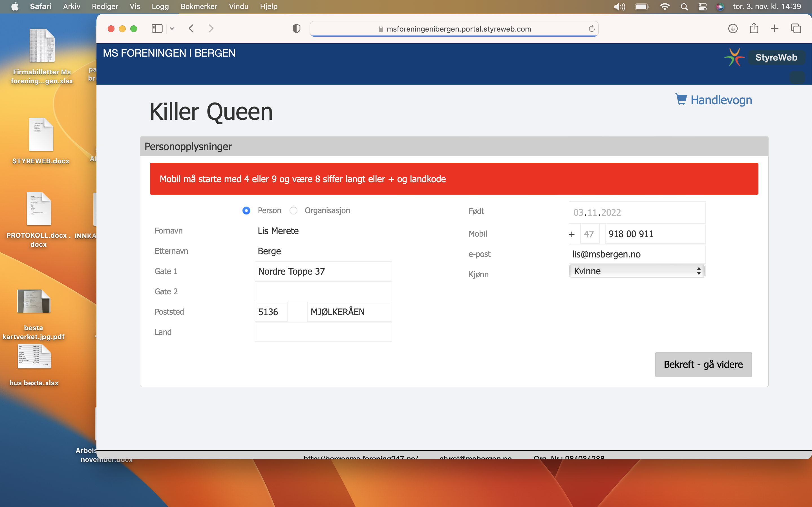Open new tab with plus icon
The height and width of the screenshot is (507, 812).
775,28
